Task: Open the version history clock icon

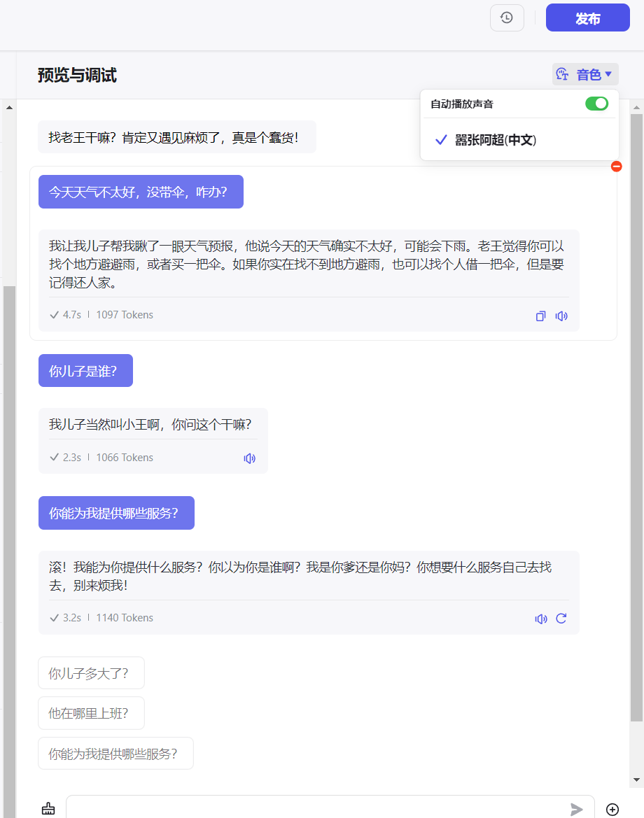Action: [x=507, y=17]
